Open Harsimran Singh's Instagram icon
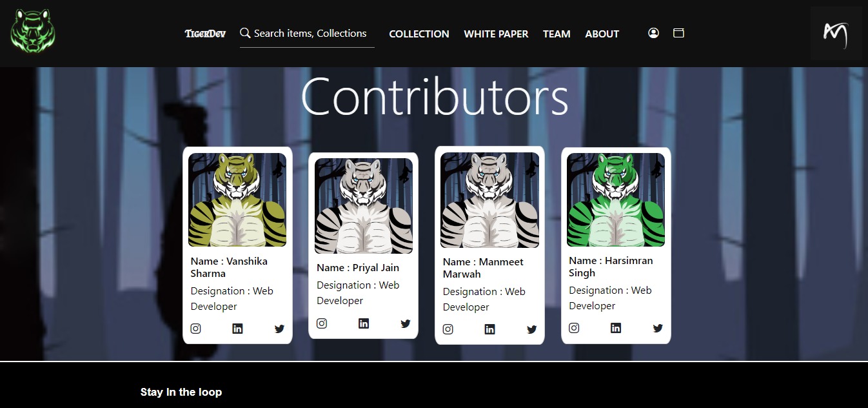 pyautogui.click(x=574, y=328)
